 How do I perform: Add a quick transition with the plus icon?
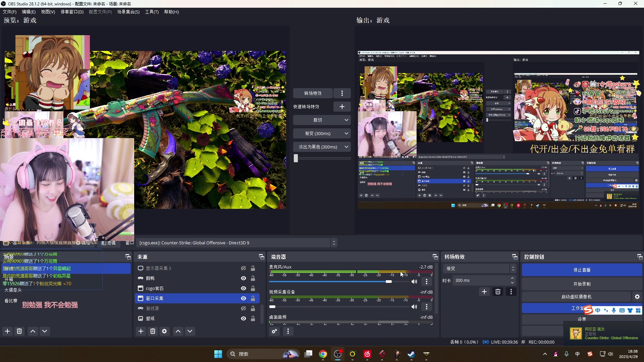click(342, 107)
